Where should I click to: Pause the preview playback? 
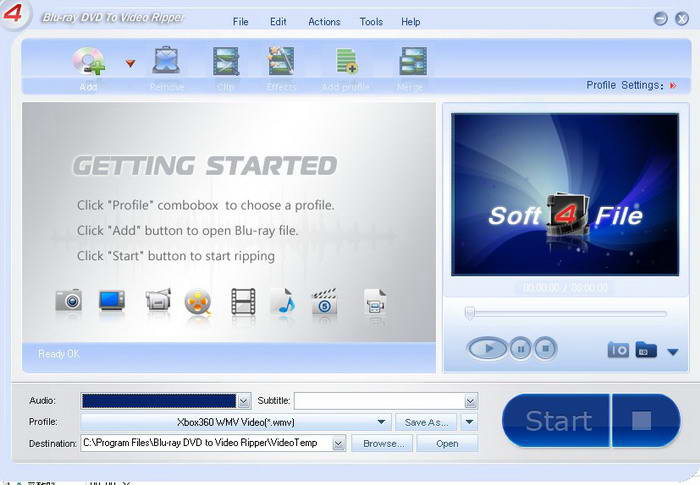[x=521, y=348]
